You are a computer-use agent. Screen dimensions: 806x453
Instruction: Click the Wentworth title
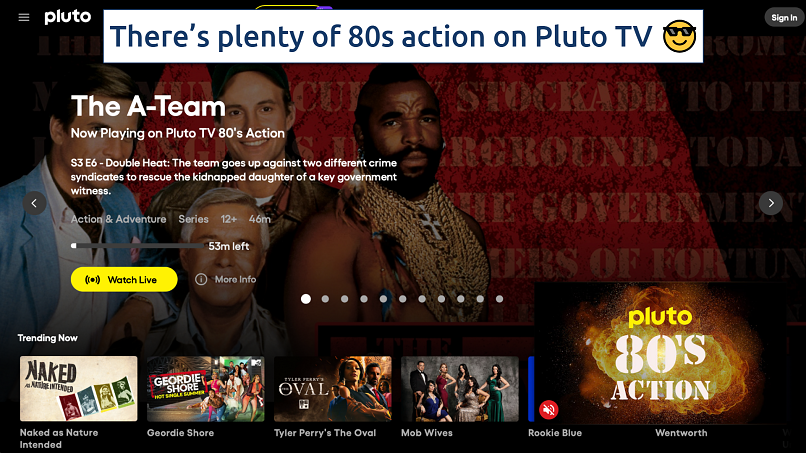(681, 433)
